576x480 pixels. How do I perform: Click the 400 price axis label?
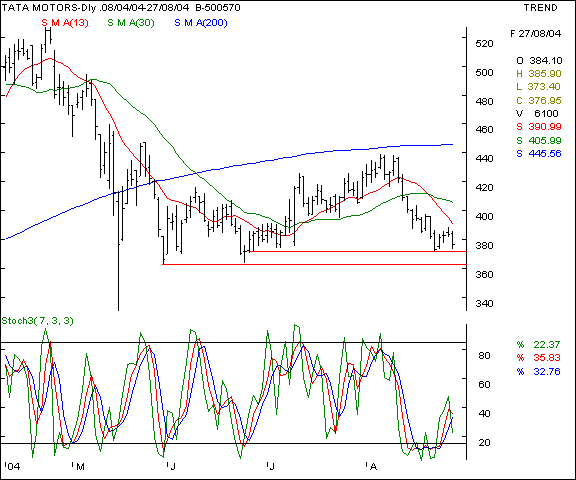(x=484, y=217)
